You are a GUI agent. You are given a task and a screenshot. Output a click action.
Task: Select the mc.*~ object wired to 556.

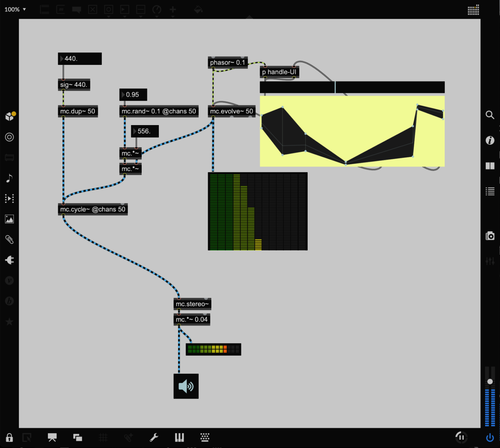[x=130, y=153]
